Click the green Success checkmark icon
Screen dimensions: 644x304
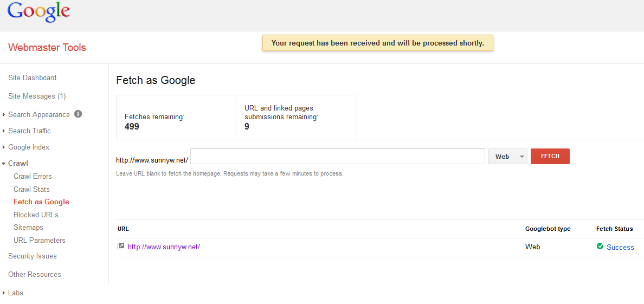(600, 247)
